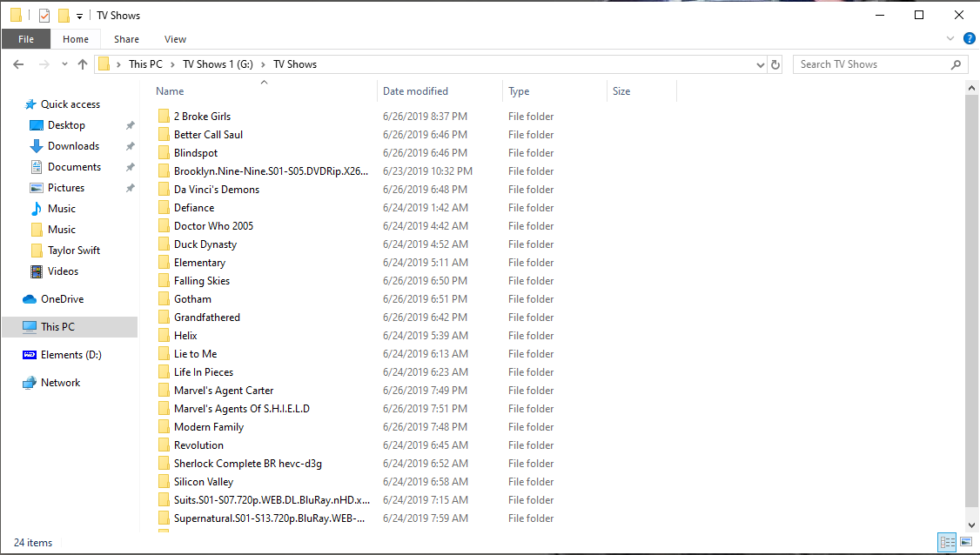
Task: Open Desktop in Quick access
Action: coord(66,125)
